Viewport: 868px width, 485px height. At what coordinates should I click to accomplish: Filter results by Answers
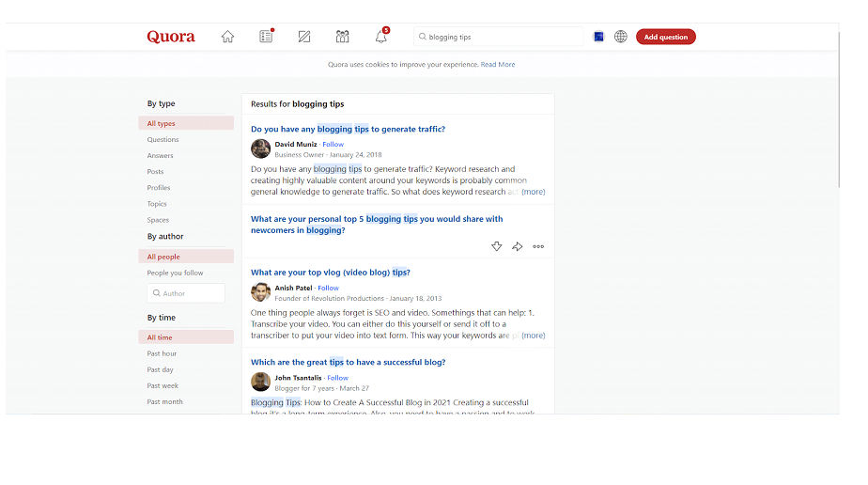pos(160,156)
